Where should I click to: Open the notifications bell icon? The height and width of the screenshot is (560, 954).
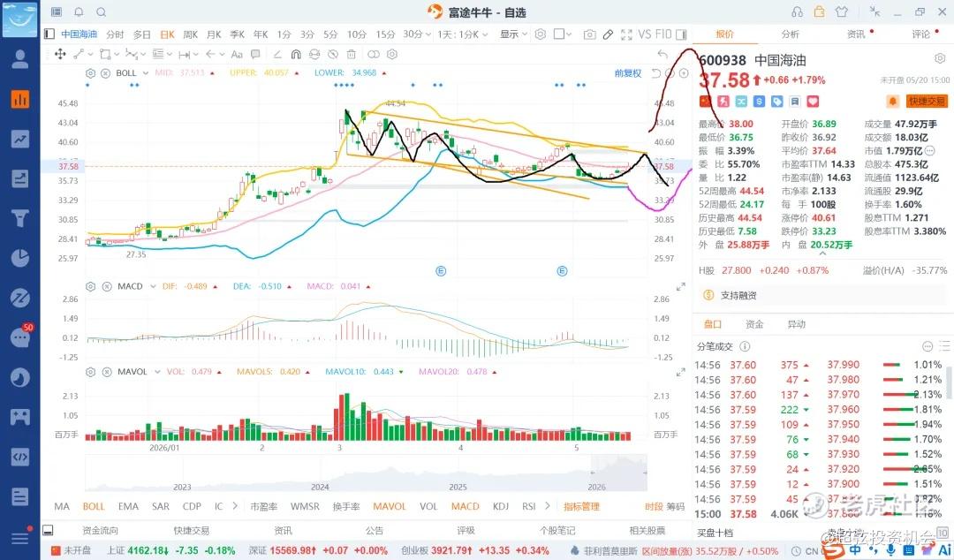coord(79,12)
